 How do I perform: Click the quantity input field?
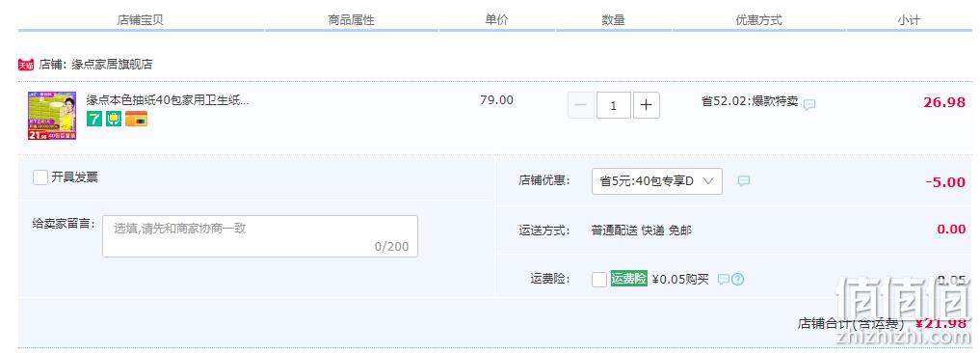[613, 105]
